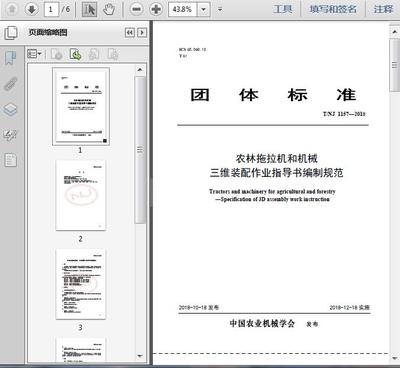The height and width of the screenshot is (368, 400).
Task: Click the title line 农林拖拉机和机械
Action: (276, 159)
